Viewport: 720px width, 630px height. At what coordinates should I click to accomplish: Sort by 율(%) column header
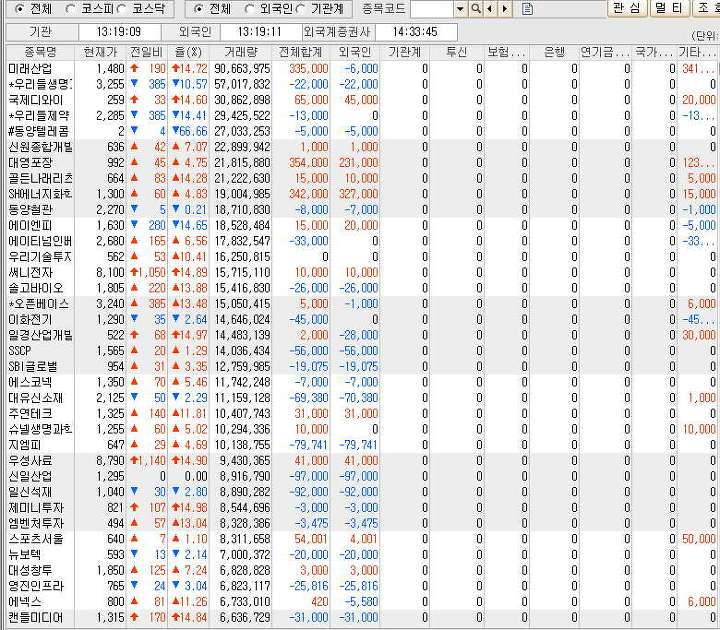pyautogui.click(x=188, y=52)
